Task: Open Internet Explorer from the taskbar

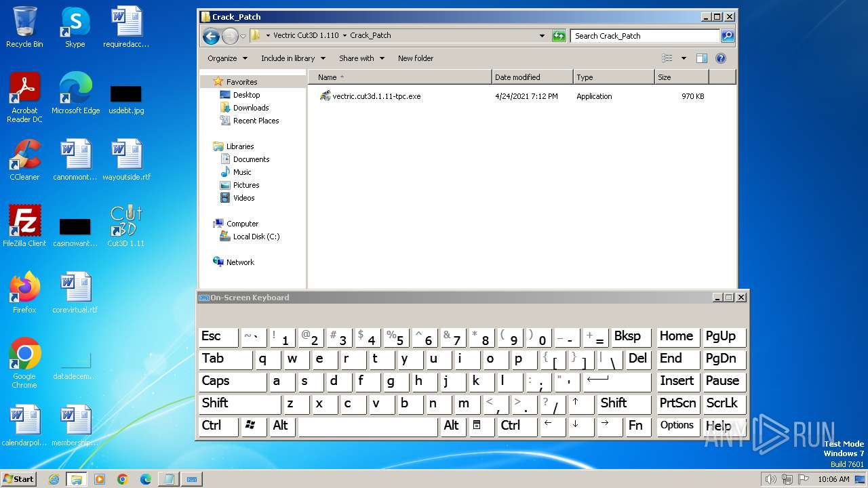Action: click(x=54, y=479)
